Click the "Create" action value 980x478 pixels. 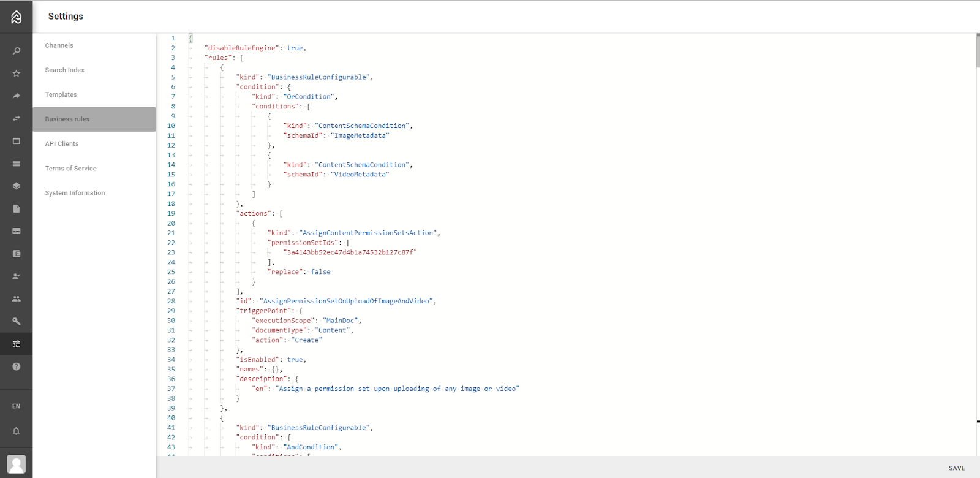click(306, 340)
